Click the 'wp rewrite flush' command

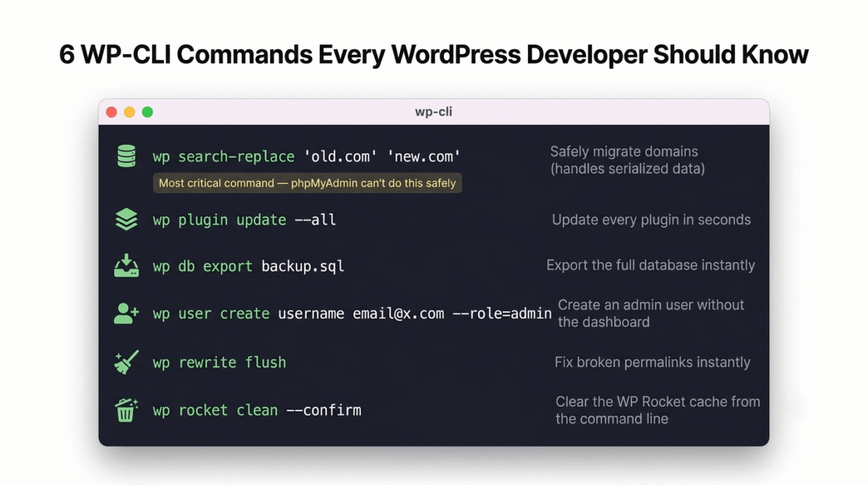coord(219,362)
